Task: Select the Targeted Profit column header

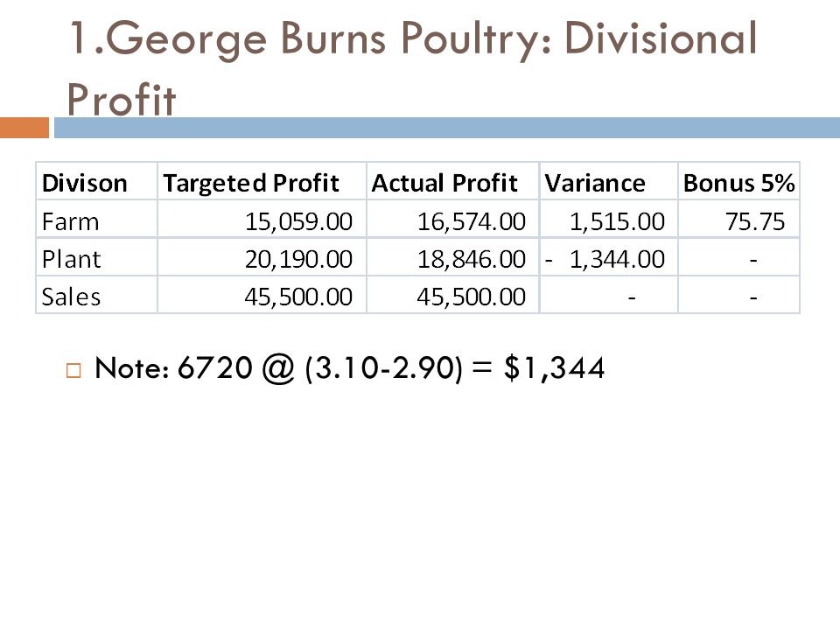Action: tap(262, 181)
